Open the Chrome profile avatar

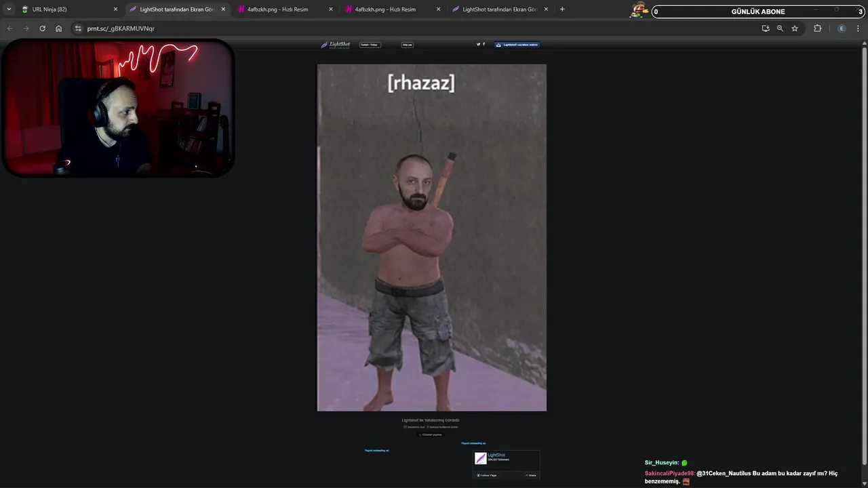click(842, 28)
